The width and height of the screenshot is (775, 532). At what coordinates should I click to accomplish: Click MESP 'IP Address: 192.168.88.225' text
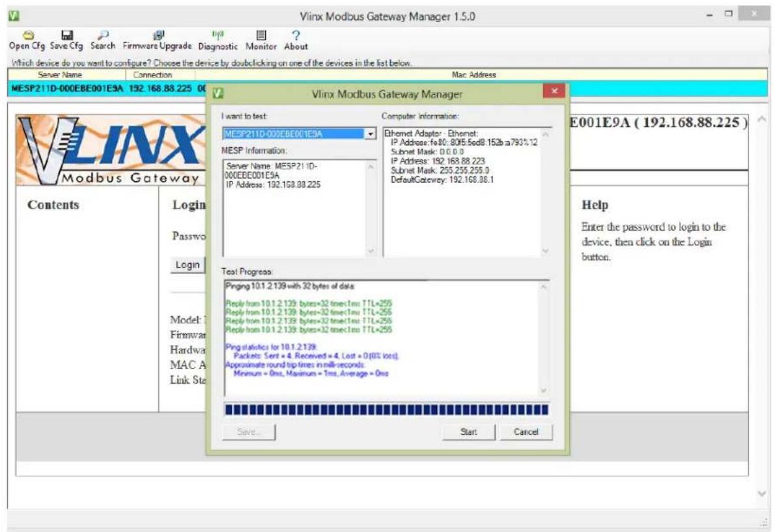click(273, 185)
